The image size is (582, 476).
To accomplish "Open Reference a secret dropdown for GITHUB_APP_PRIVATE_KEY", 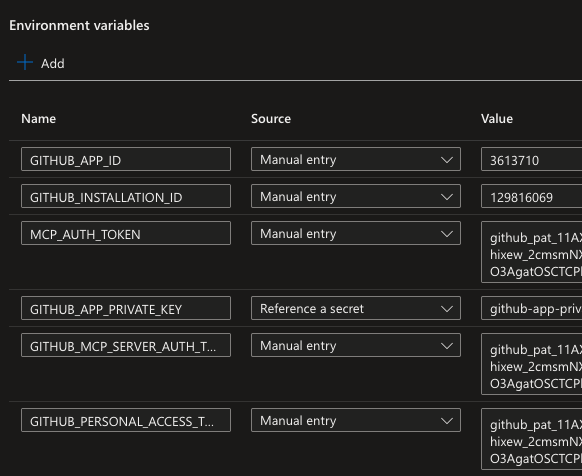I will click(356, 308).
